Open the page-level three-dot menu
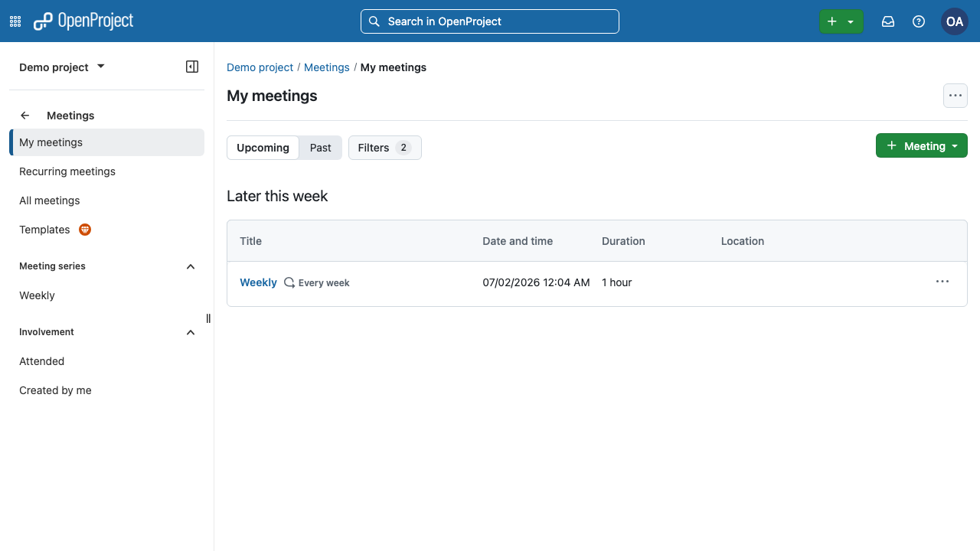This screenshot has width=980, height=551. (x=955, y=96)
